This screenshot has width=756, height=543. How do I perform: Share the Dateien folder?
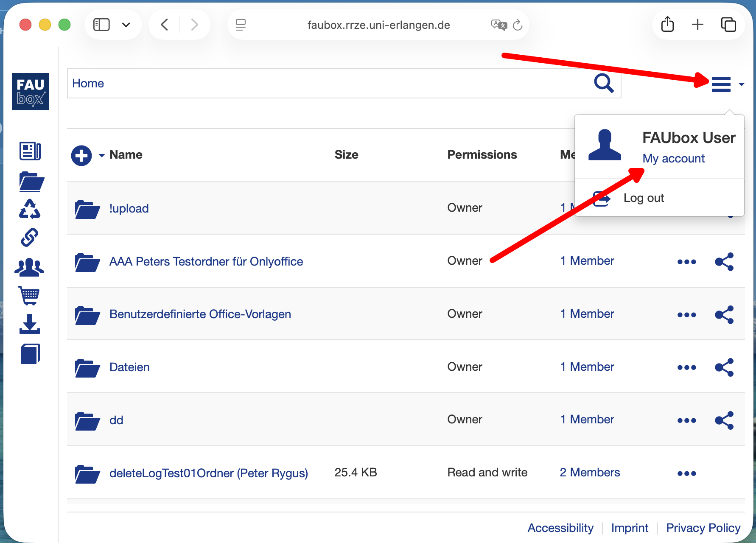point(724,367)
